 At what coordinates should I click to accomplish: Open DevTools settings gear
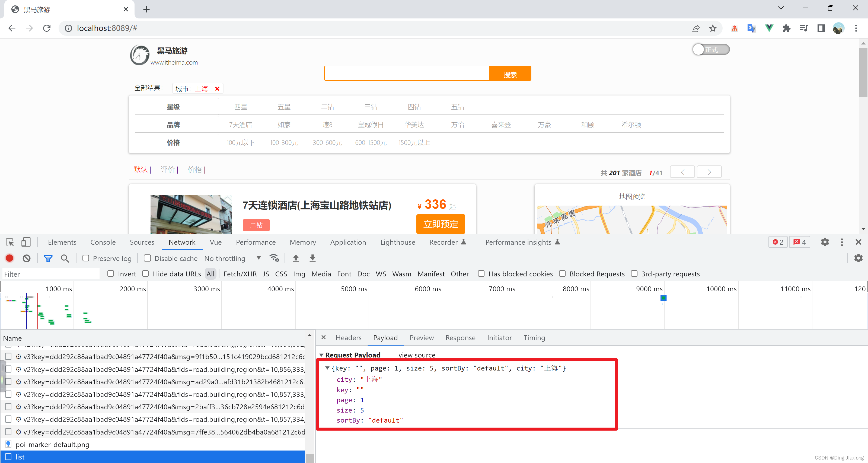click(825, 242)
